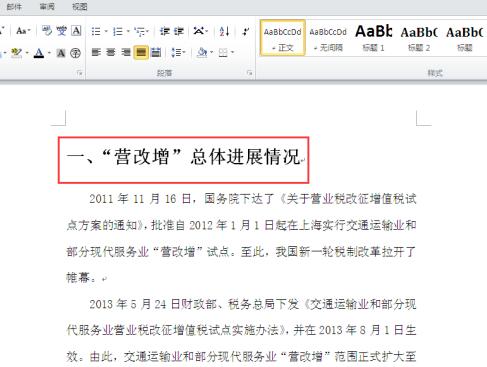
Task: Open the Phonetic Guide (文 with pinyin) tool
Action: 62,31
